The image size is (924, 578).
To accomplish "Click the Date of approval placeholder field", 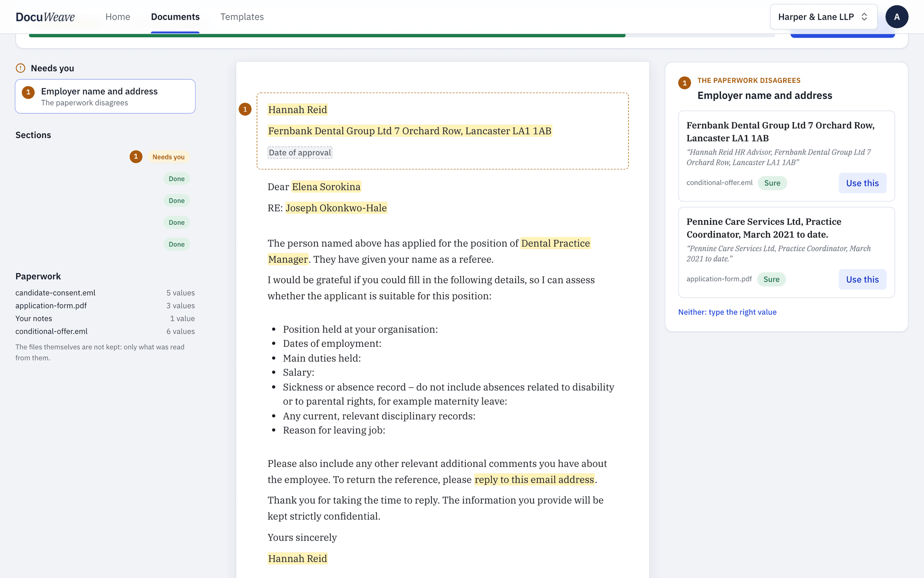I will (300, 153).
